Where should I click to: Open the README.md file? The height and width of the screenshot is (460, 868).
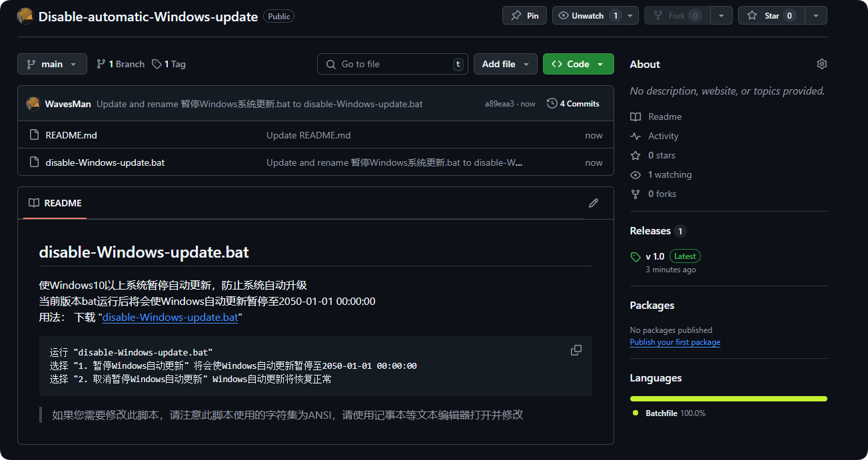(x=71, y=135)
